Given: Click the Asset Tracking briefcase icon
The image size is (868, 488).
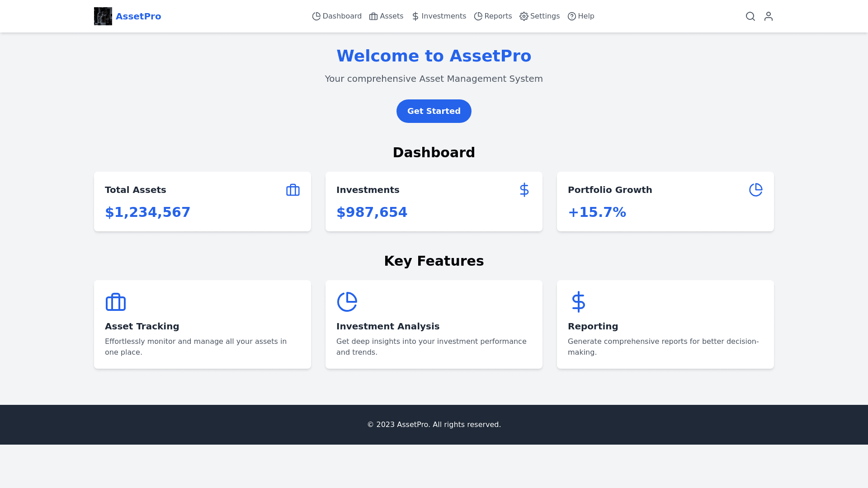Looking at the screenshot, I should coord(116,302).
